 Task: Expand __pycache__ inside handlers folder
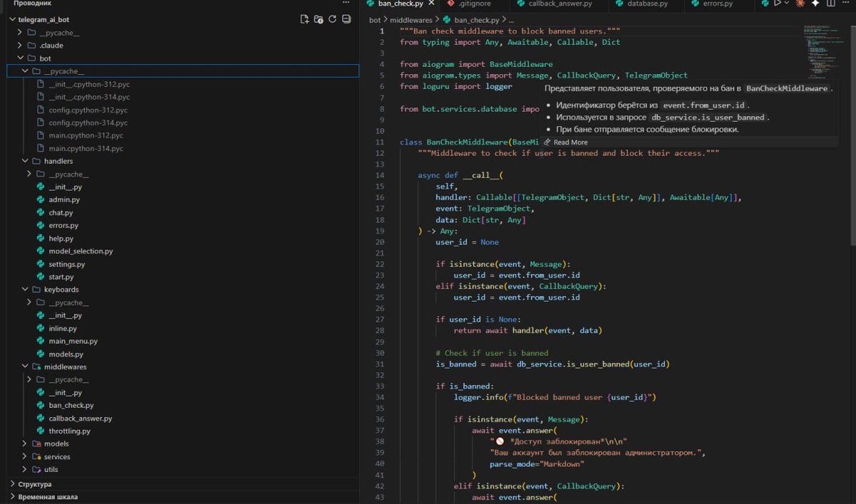30,174
